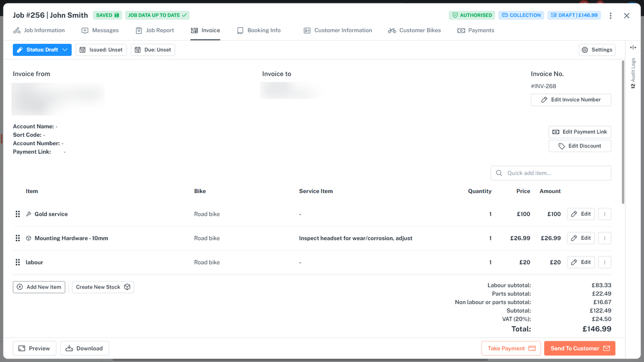This screenshot has width=644, height=362.
Task: Expand the Audit Logs side panel
Action: [x=633, y=47]
